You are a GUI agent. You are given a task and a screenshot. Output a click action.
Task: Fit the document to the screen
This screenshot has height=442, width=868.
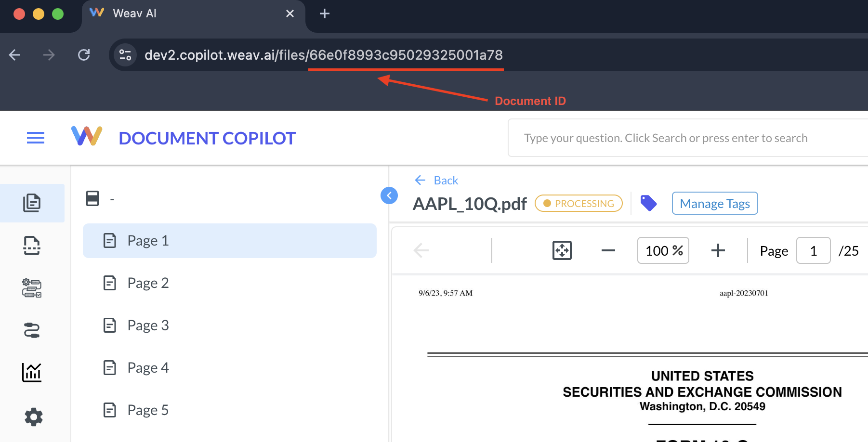click(x=562, y=250)
